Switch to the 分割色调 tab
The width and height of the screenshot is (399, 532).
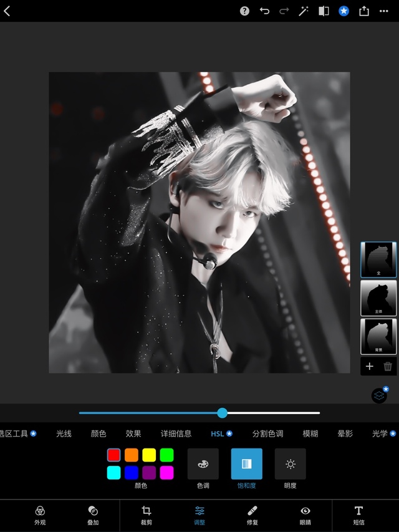pos(267,434)
